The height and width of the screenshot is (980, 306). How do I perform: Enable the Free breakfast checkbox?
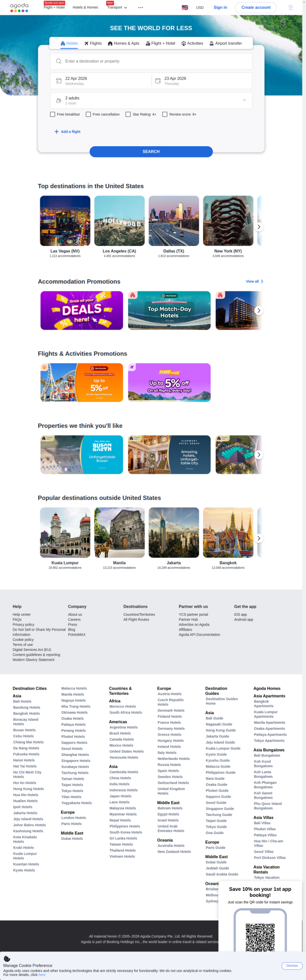[53, 115]
